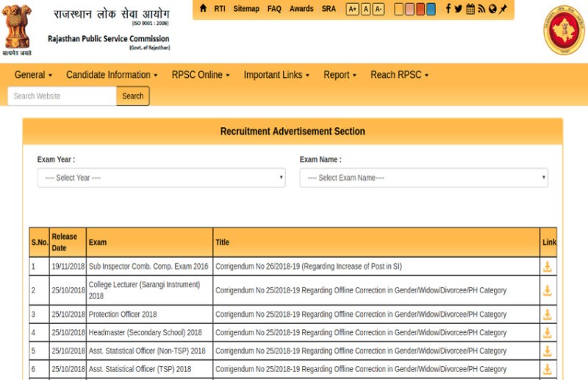Select 'Sub Inspector Comb. Comp. Exam 2016' cell

[x=148, y=266]
